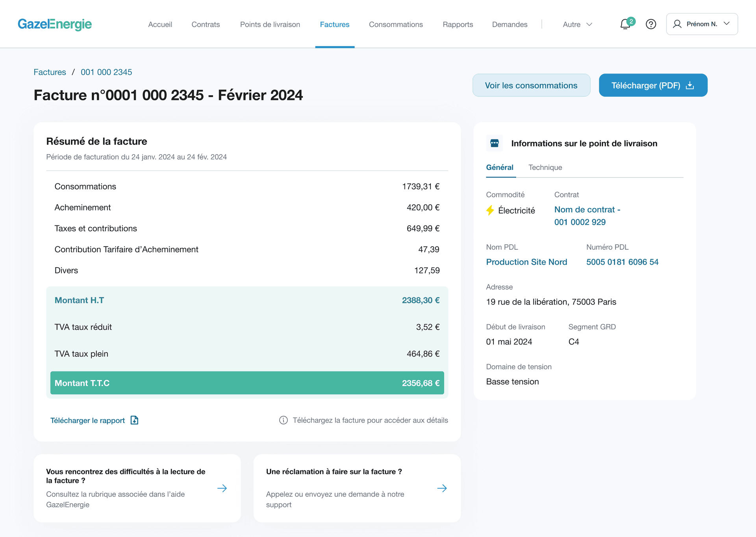756x537 pixels.
Task: Go to Points de livraison
Action: coord(270,24)
